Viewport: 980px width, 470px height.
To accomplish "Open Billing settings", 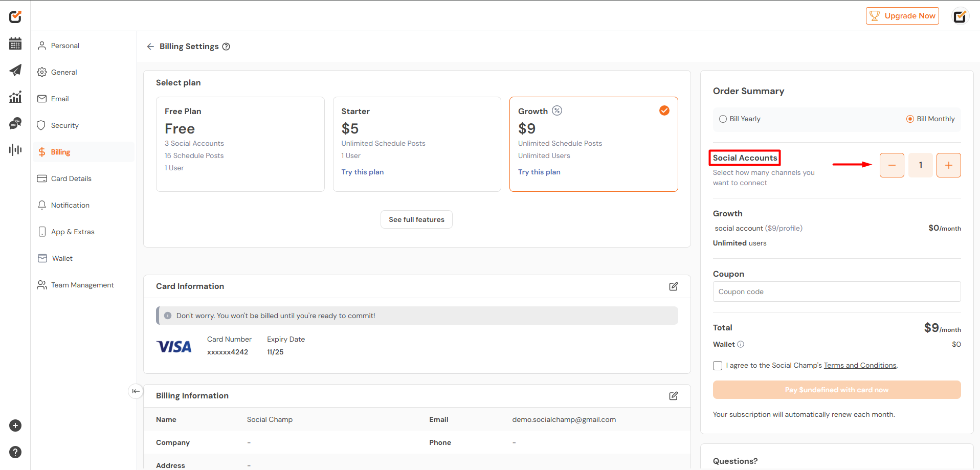I will (83, 152).
